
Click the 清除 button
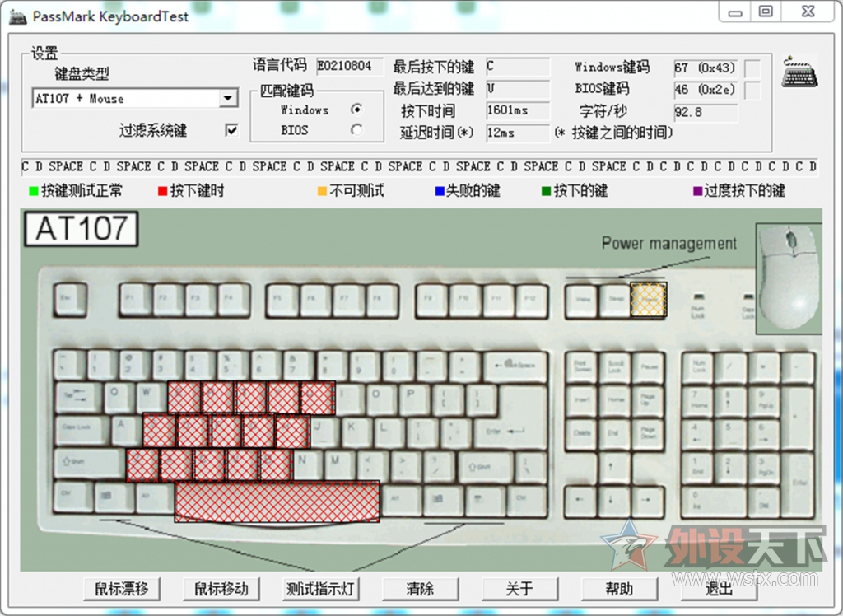(x=420, y=589)
